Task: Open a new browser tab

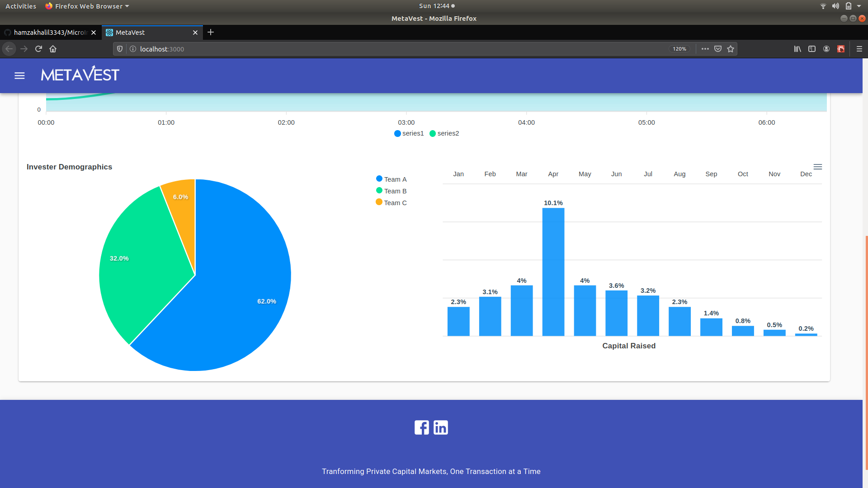Action: tap(211, 33)
